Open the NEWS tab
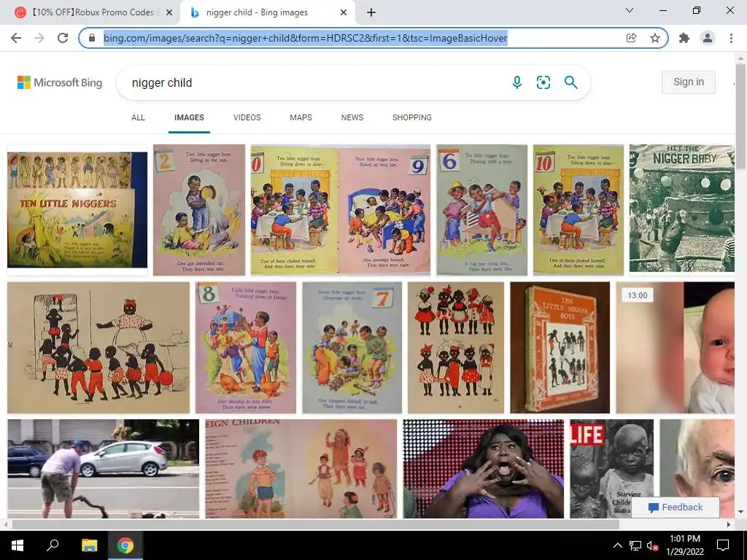Image resolution: width=747 pixels, height=560 pixels. [x=352, y=117]
